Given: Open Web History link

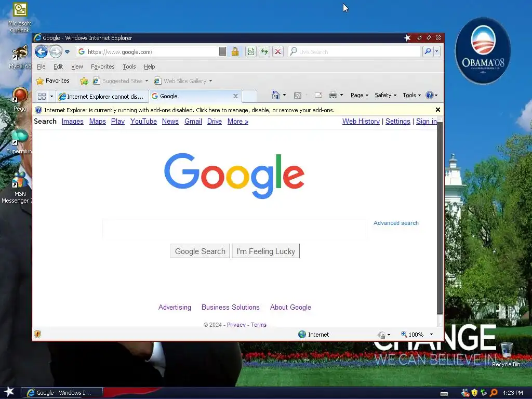Looking at the screenshot, I should click(361, 122).
